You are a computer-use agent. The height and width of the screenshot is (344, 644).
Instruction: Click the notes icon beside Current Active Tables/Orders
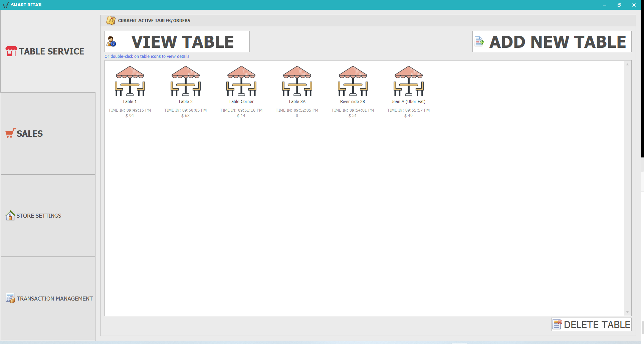click(x=111, y=20)
